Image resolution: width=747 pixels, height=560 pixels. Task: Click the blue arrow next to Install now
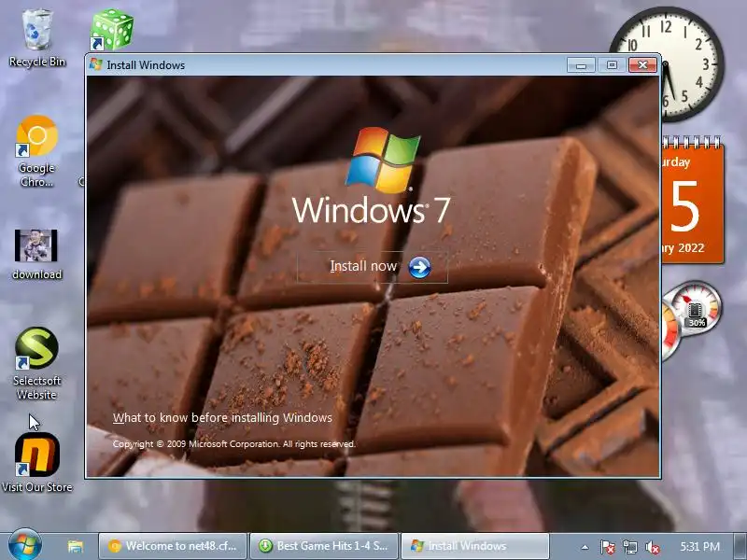coord(419,267)
